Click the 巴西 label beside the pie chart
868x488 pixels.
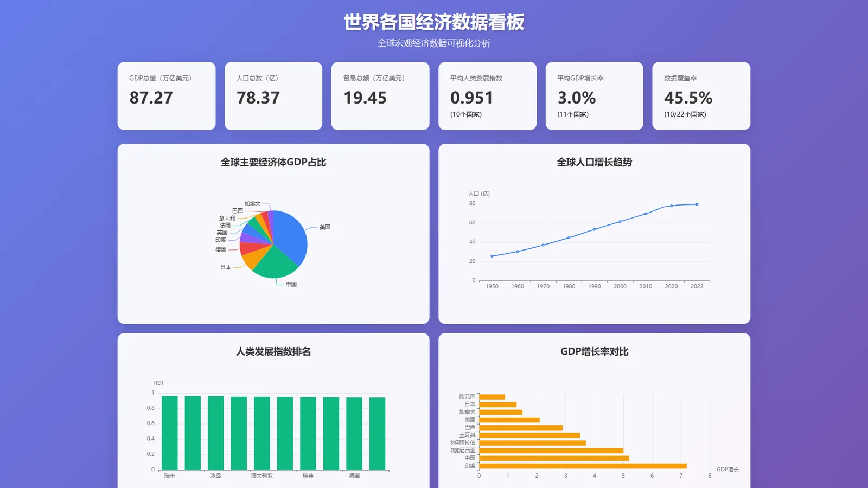pyautogui.click(x=238, y=211)
